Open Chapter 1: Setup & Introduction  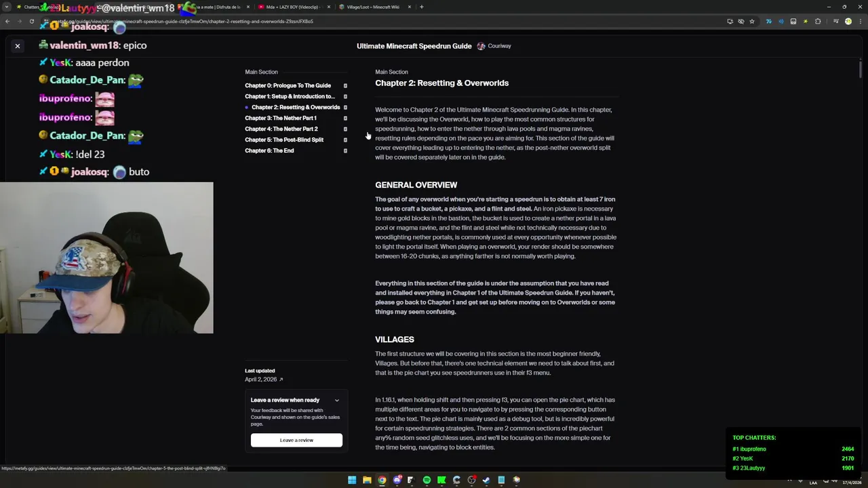(290, 96)
